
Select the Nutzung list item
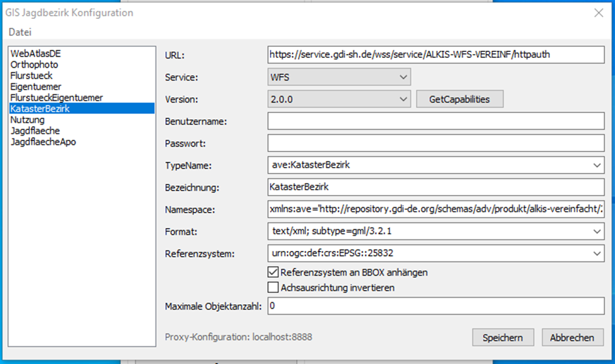coord(27,120)
